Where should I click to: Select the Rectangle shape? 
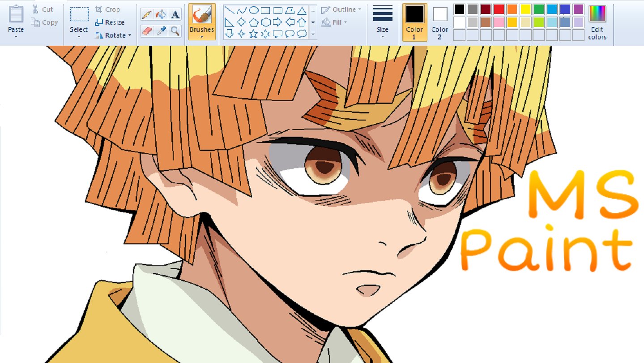265,10
